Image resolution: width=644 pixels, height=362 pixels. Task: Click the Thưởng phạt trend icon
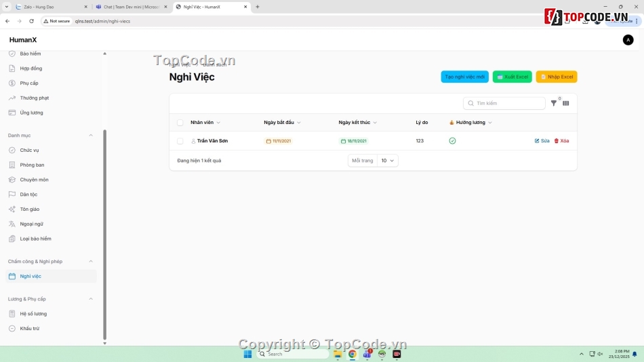[x=12, y=98]
